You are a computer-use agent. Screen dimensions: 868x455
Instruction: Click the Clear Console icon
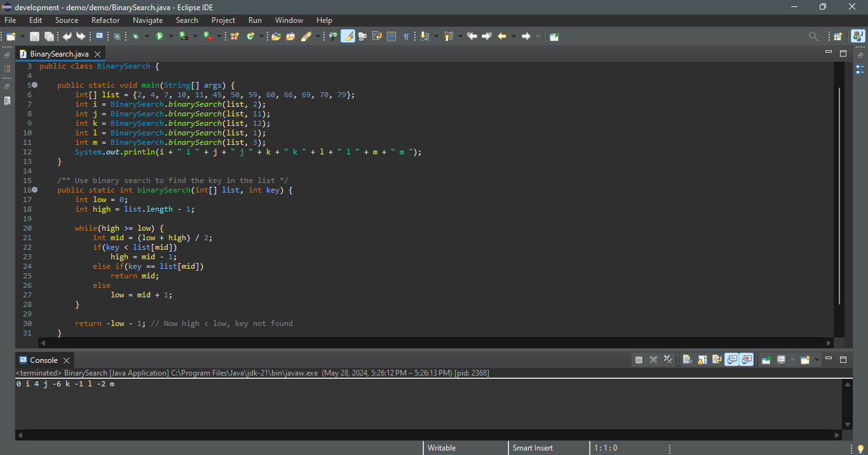(687, 360)
